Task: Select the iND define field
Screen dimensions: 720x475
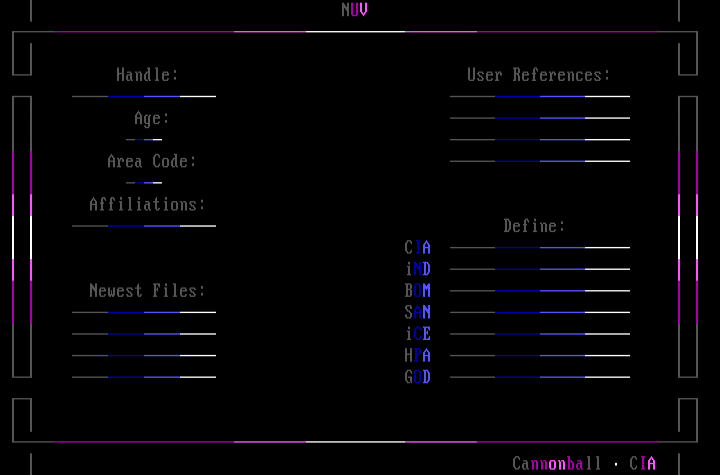Action: [540, 269]
